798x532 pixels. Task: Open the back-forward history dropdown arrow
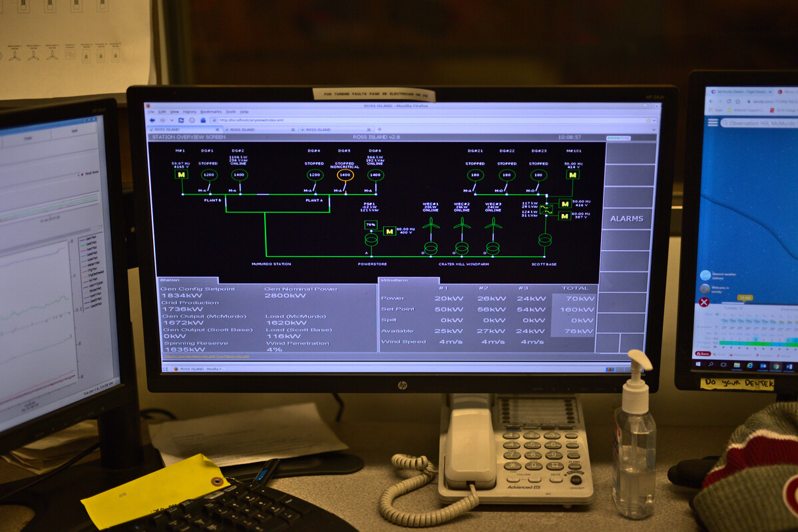tap(172, 120)
